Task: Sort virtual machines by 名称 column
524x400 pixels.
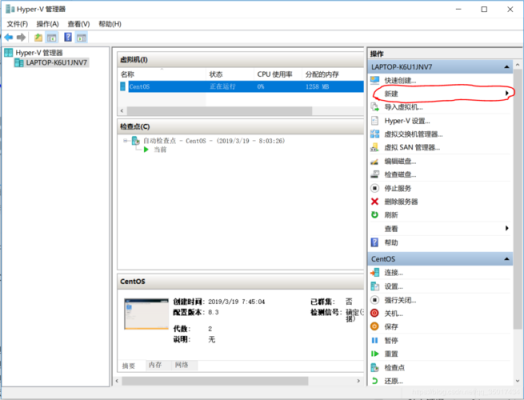Action: tap(127, 75)
